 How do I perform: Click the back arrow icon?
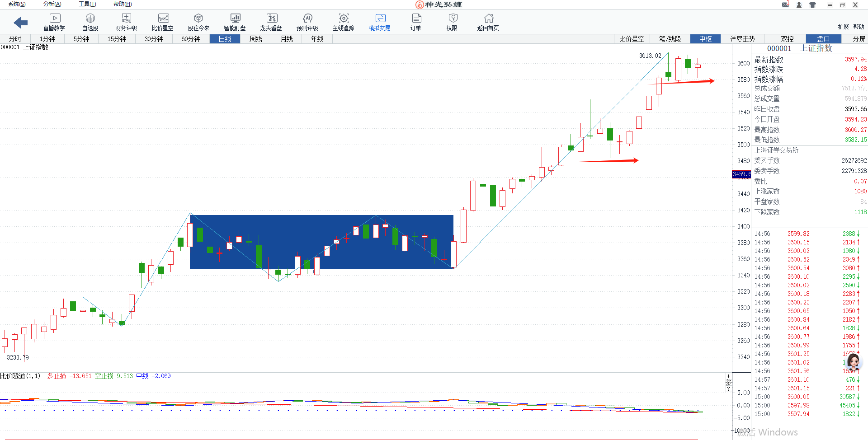point(21,22)
